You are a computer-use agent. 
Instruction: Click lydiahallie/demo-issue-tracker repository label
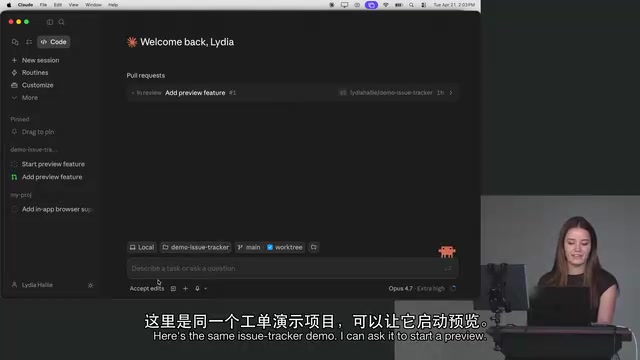391,93
